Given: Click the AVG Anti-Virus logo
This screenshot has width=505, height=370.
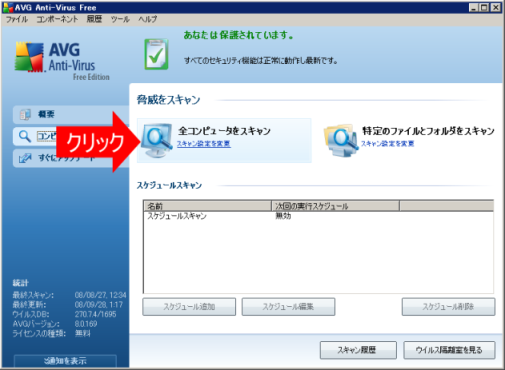Looking at the screenshot, I should pos(62,61).
